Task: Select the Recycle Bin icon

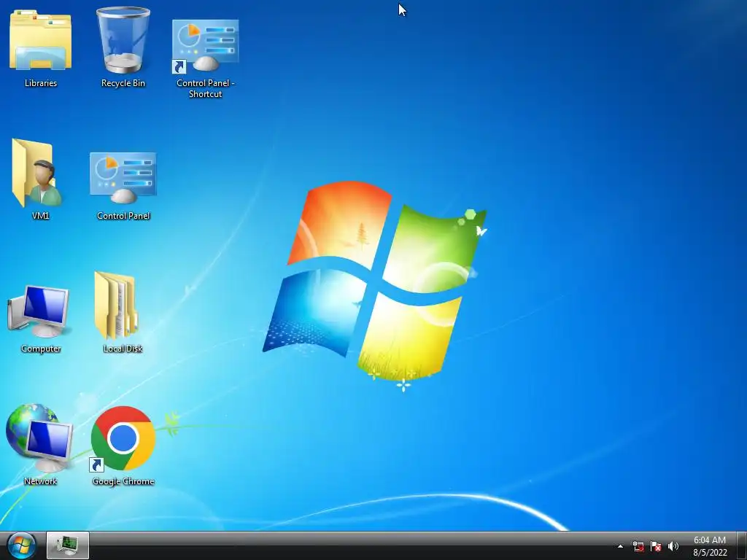Action: [123, 47]
